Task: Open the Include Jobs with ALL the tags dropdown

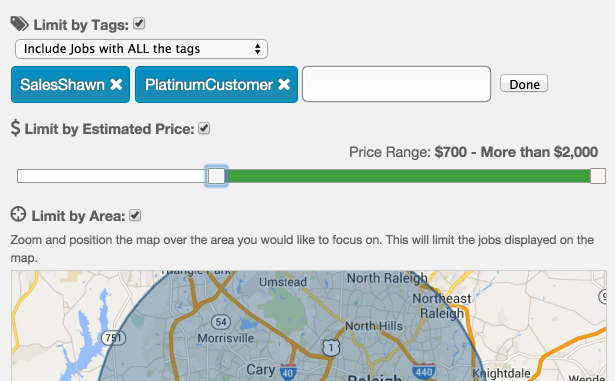Action: tap(141, 49)
